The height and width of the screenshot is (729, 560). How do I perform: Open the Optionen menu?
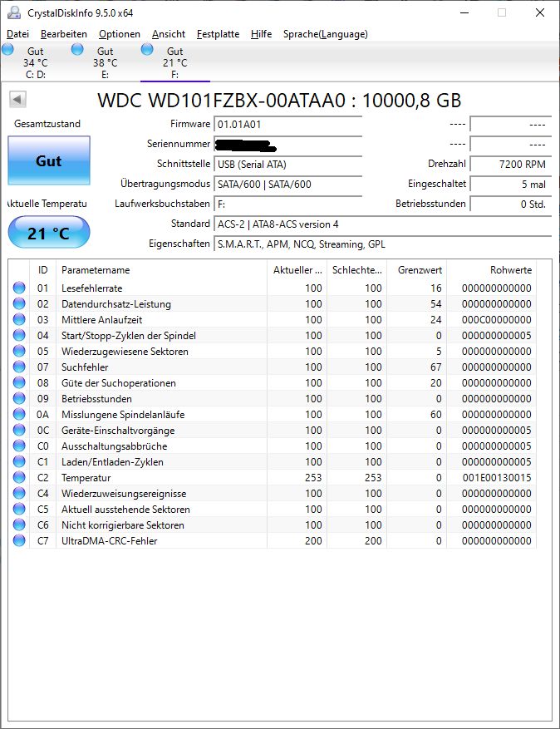click(x=120, y=34)
